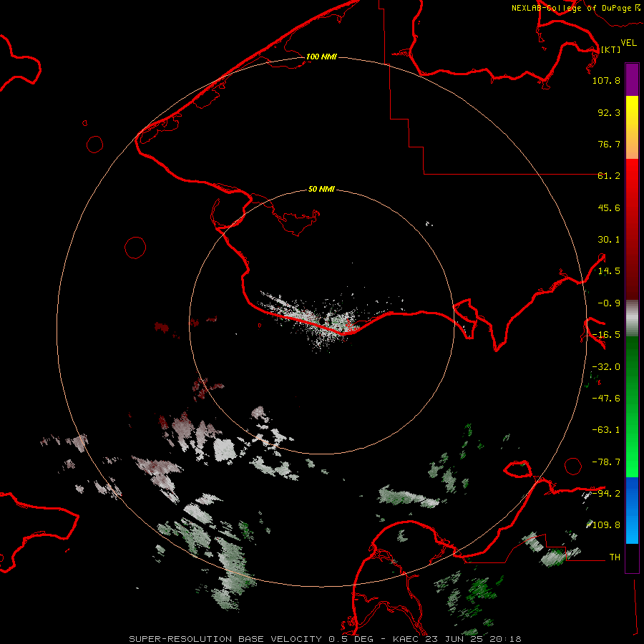Click the -109.8 velocity scale value
Screen dimensions: 644x644
[x=605, y=525]
